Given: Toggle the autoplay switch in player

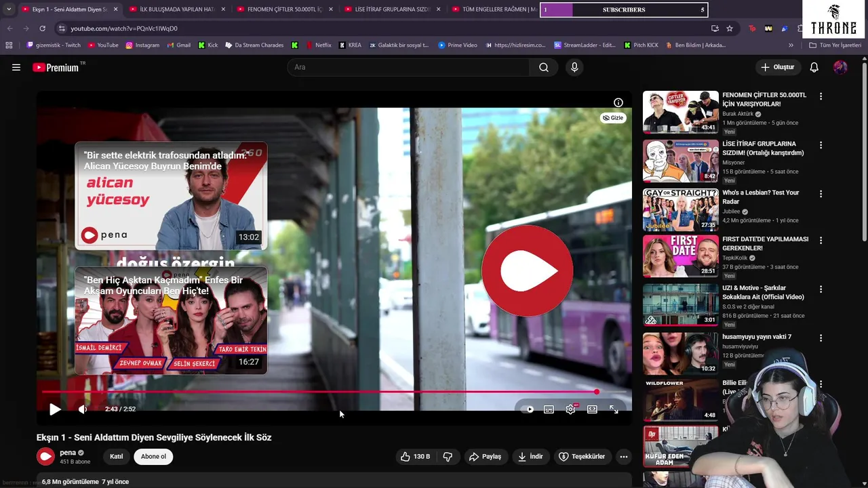Looking at the screenshot, I should pos(527,409).
